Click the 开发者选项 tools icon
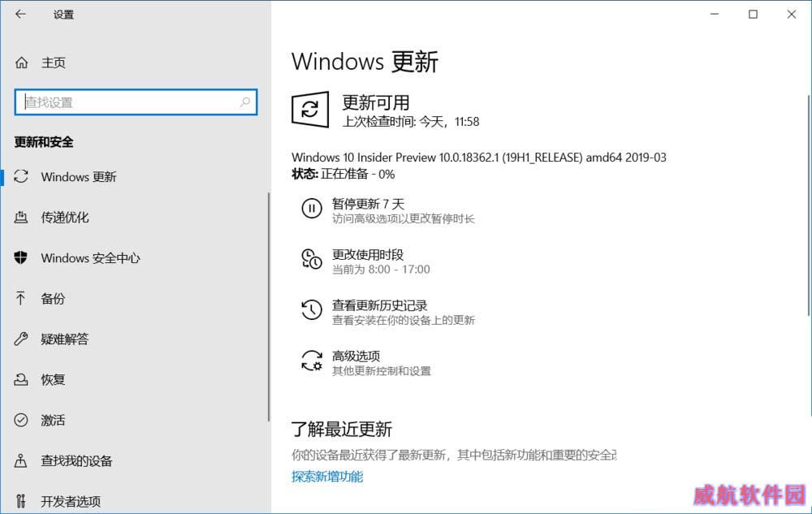Screen dimensions: 812x514 [x=21, y=500]
